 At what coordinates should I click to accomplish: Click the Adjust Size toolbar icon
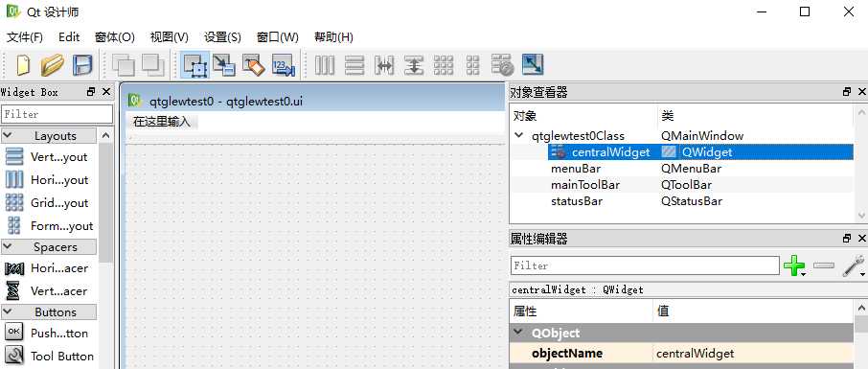[533, 65]
